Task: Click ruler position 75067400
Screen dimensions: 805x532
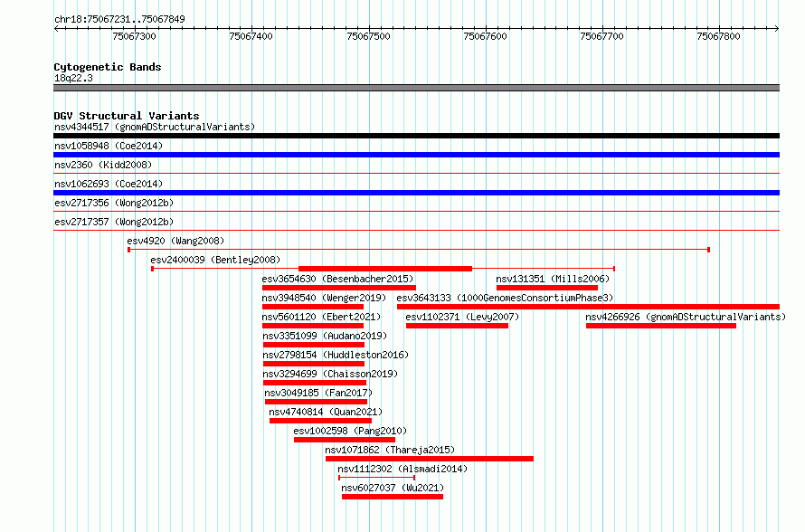Action: tap(251, 36)
